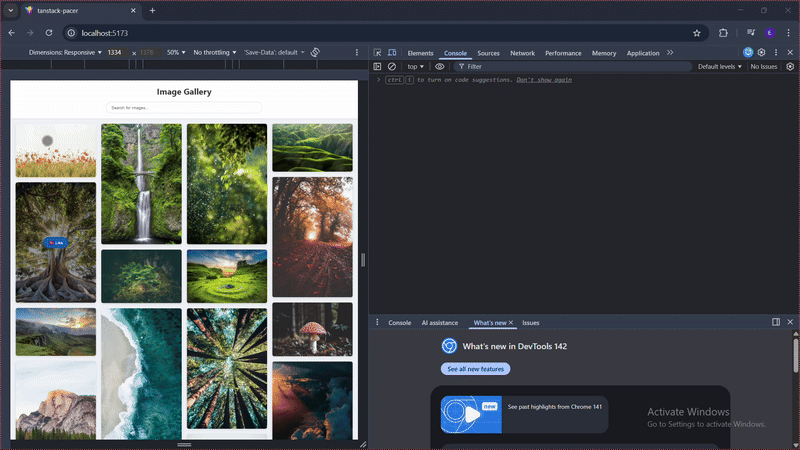Toggle the device toolbar icon in DevTools
Viewport: 800px width, 450px height.
392,53
